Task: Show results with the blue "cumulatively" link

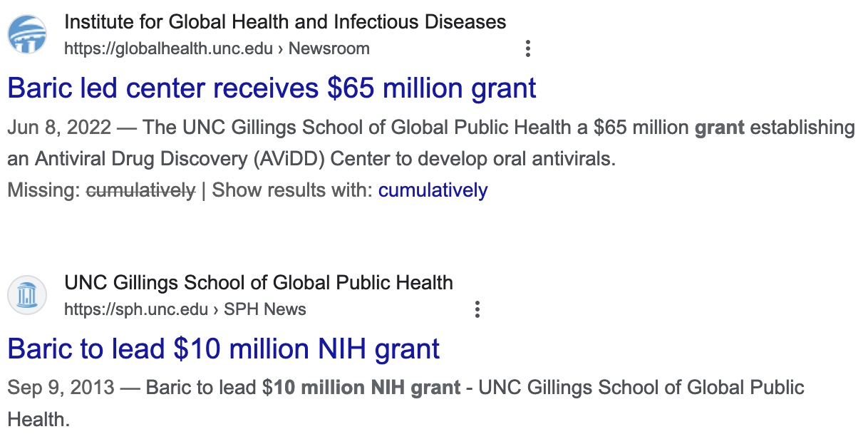Action: 433,190
